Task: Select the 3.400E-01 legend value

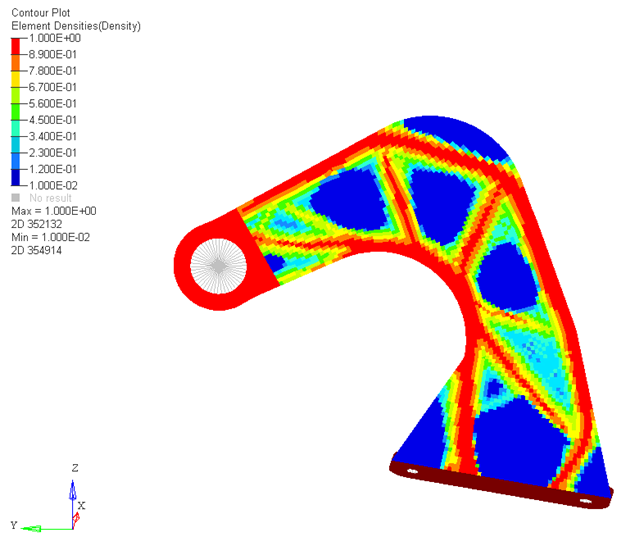Action: tap(53, 136)
